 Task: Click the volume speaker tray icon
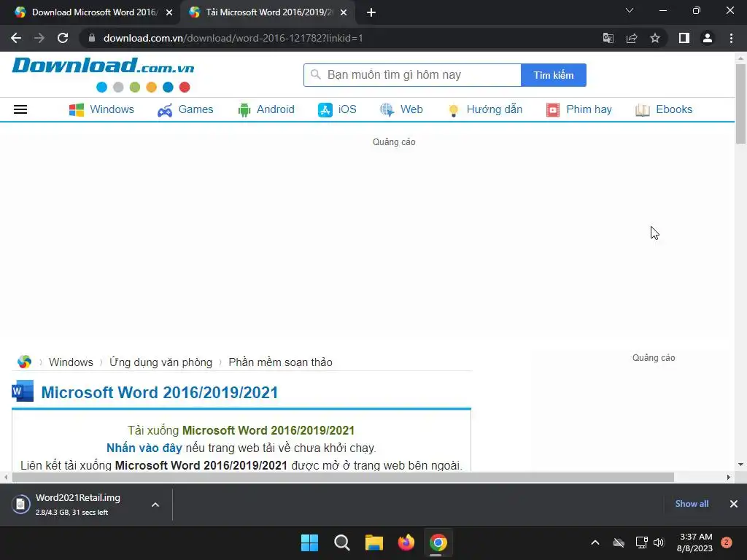659,542
